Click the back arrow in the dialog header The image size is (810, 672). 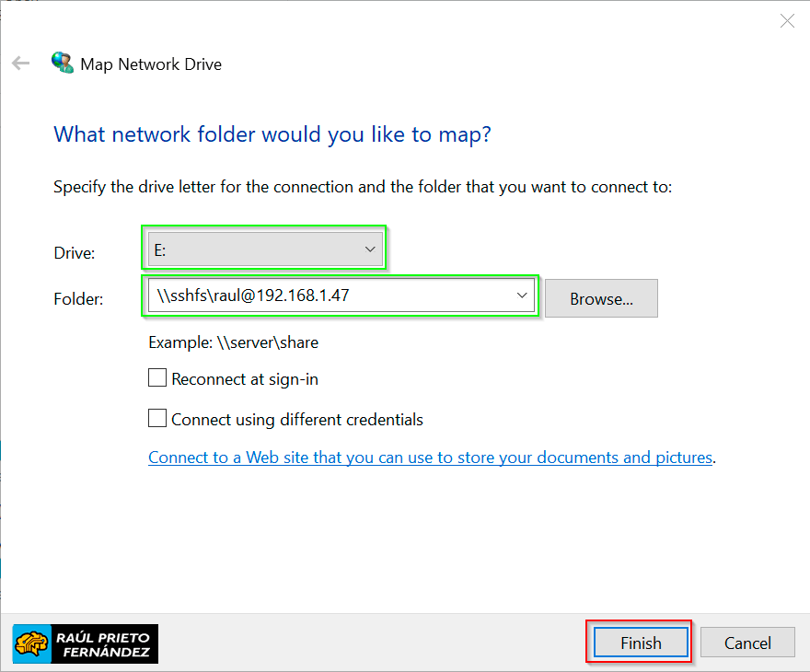coord(20,64)
